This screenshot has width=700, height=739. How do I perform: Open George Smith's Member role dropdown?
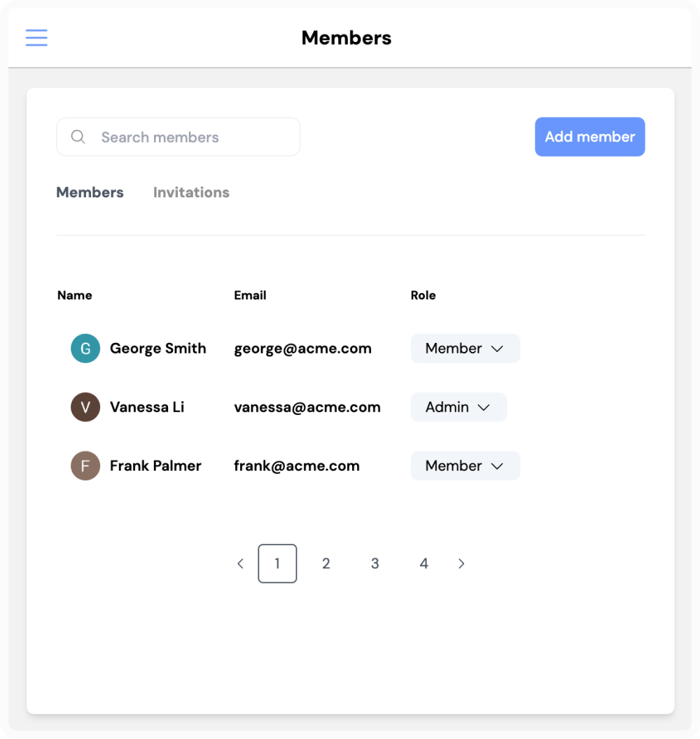click(x=465, y=349)
